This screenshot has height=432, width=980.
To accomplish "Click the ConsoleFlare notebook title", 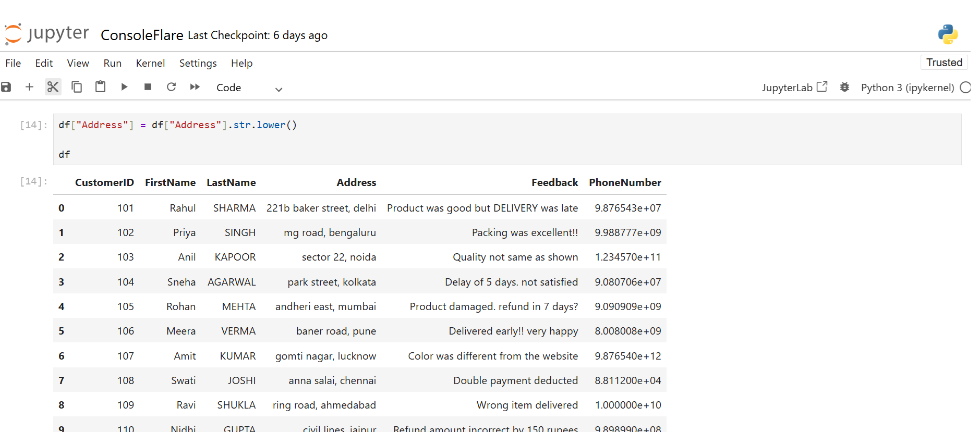I will tap(142, 35).
